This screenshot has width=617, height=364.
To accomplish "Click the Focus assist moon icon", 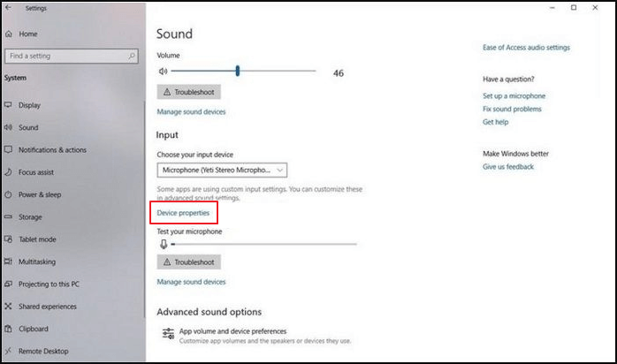I will (x=8, y=172).
